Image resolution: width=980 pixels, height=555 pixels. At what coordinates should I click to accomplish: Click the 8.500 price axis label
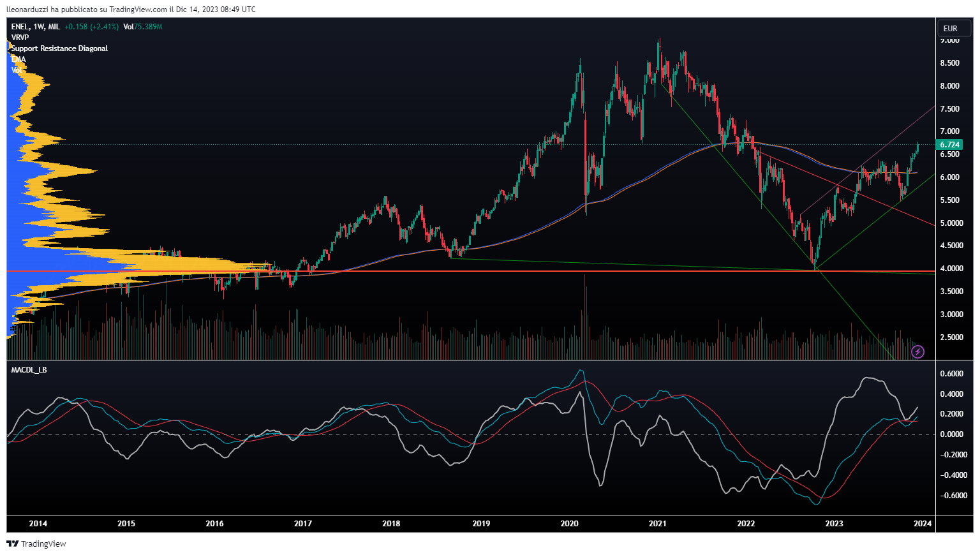pos(949,63)
